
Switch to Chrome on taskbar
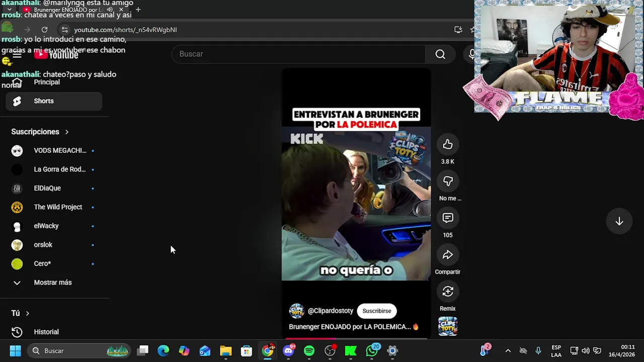coord(267,351)
